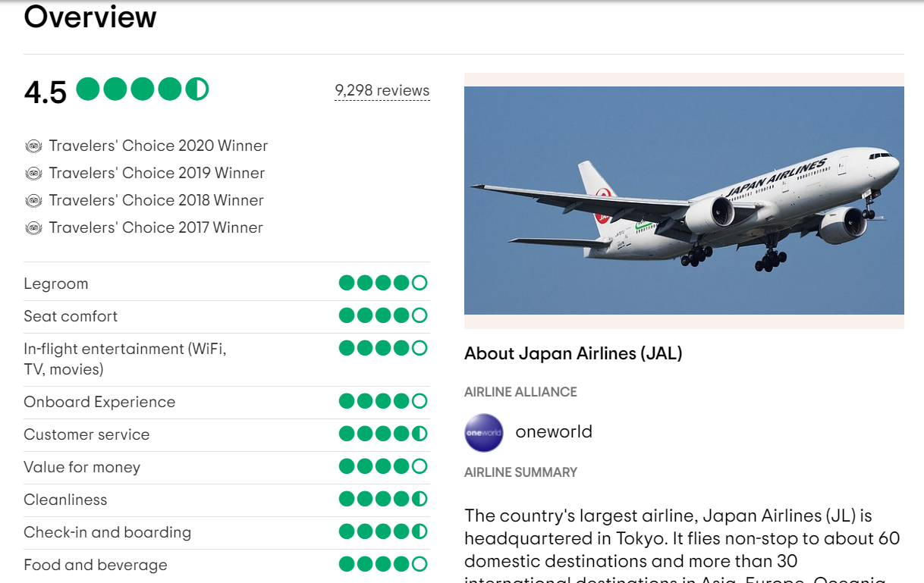924x583 pixels.
Task: Click the "About Japan Airlines (JAL)" heading
Action: pyautogui.click(x=574, y=353)
